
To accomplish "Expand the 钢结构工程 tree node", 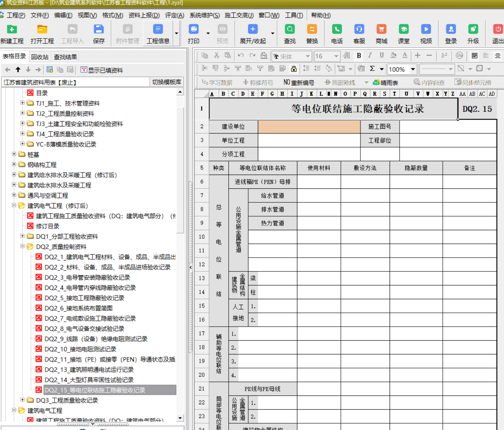I will 14,164.
